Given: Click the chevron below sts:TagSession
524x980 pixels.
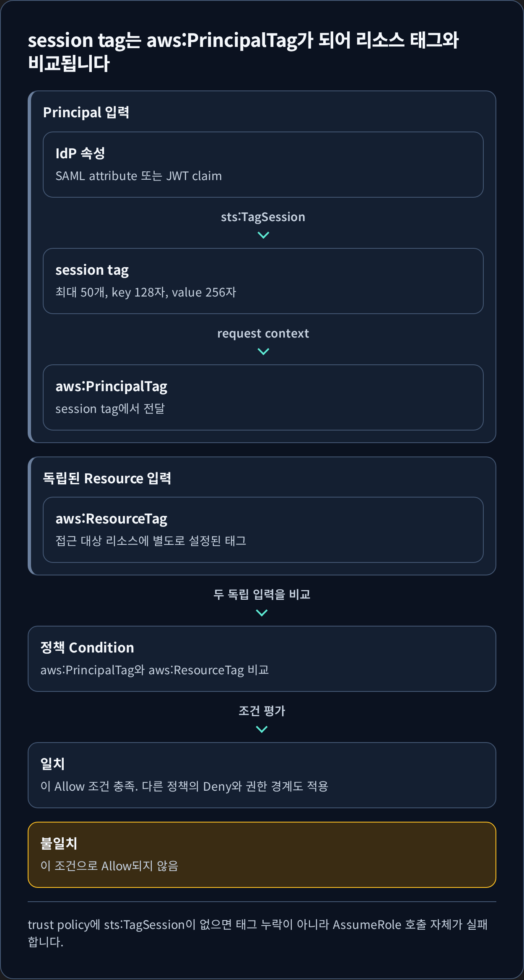Looking at the screenshot, I should (263, 235).
